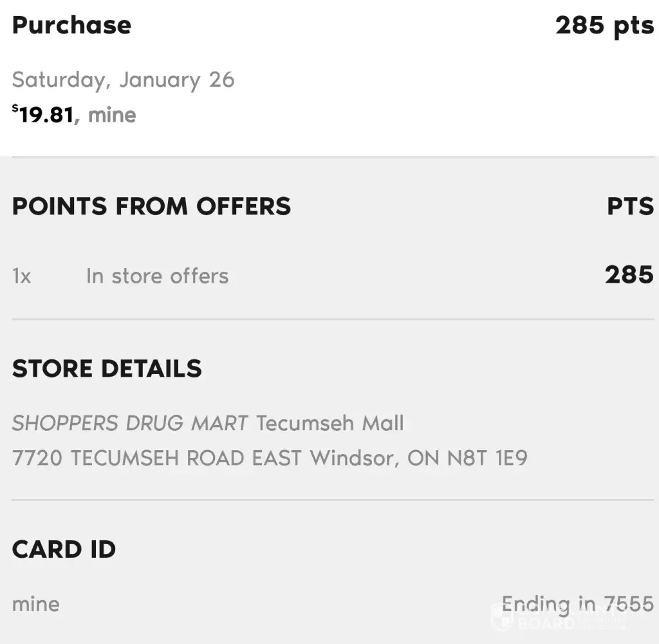This screenshot has width=659, height=644.
Task: Tap the 1x quantity label
Action: point(21,276)
